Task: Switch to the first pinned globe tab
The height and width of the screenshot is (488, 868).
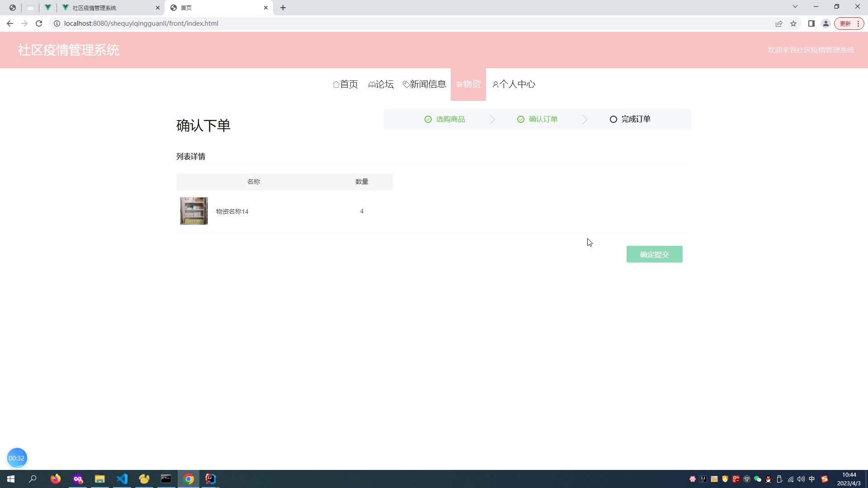Action: coord(13,8)
